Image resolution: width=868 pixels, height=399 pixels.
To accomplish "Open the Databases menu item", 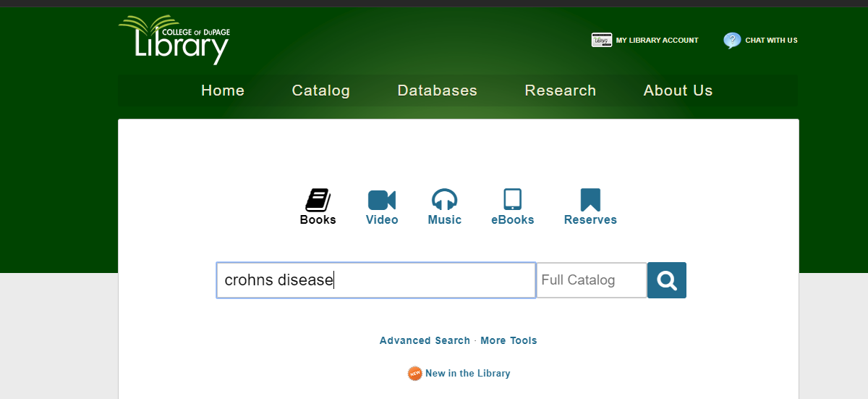I will pos(437,91).
